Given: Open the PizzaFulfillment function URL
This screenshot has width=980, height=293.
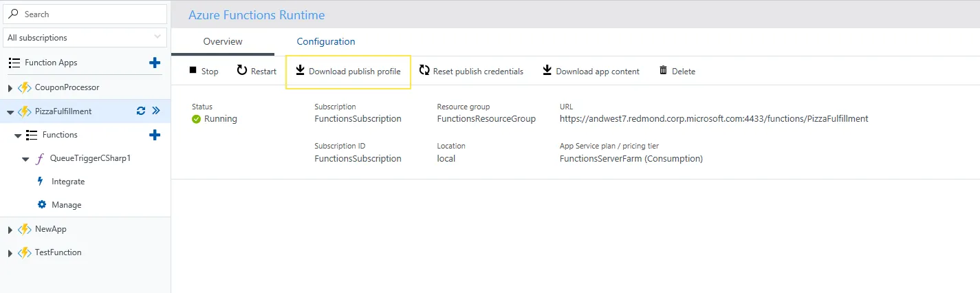Looking at the screenshot, I should pyautogui.click(x=714, y=118).
